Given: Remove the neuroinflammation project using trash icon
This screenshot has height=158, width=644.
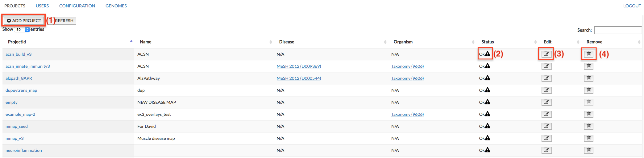Looking at the screenshot, I should click(x=588, y=150).
